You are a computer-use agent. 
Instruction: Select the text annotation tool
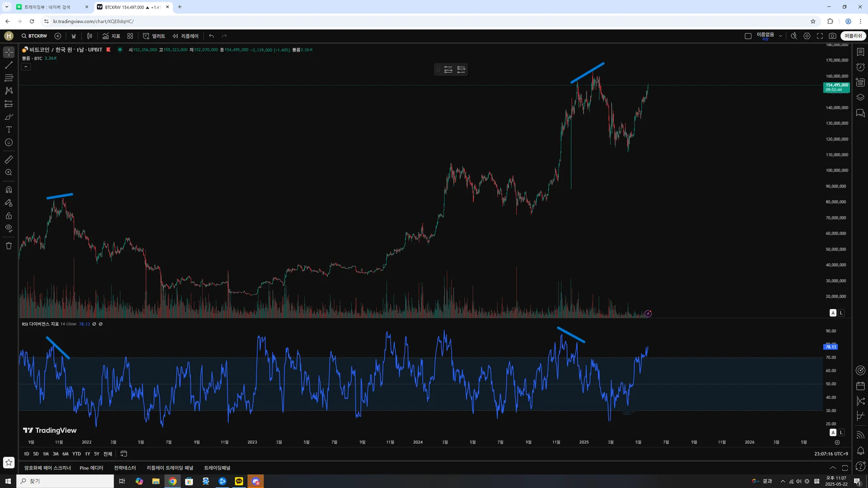(x=9, y=130)
